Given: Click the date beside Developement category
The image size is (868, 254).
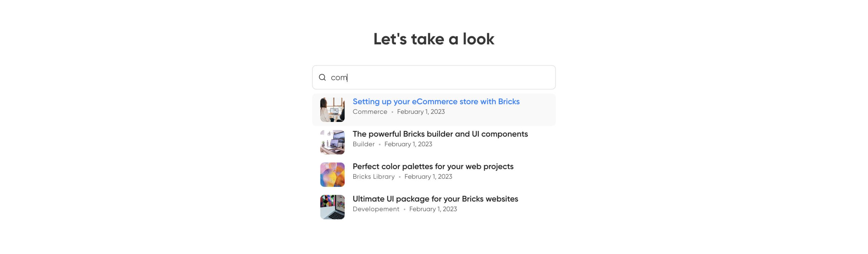Looking at the screenshot, I should point(433,209).
